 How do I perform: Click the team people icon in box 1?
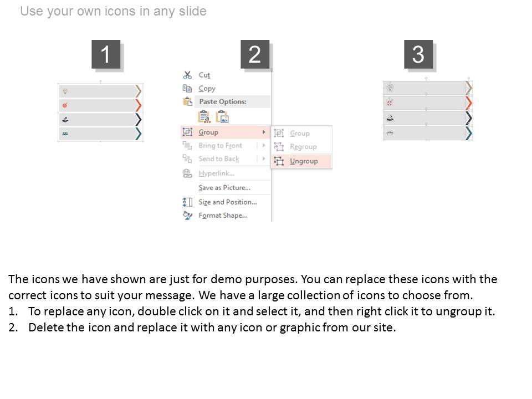coord(65,134)
